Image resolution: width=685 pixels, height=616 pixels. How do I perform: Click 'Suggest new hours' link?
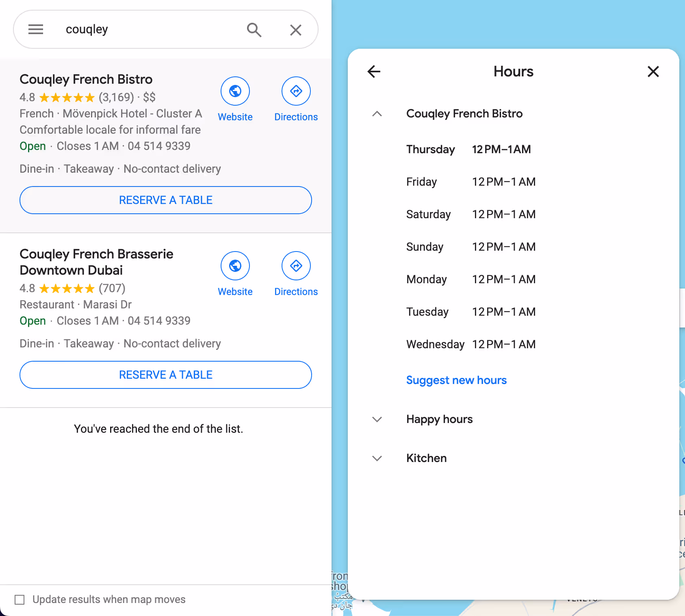click(x=457, y=380)
